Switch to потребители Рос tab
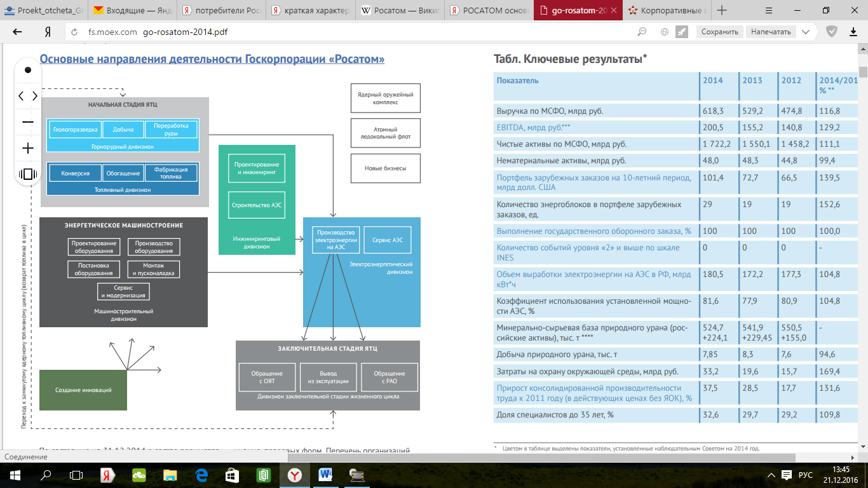Image resolution: width=868 pixels, height=488 pixels. pos(220,10)
